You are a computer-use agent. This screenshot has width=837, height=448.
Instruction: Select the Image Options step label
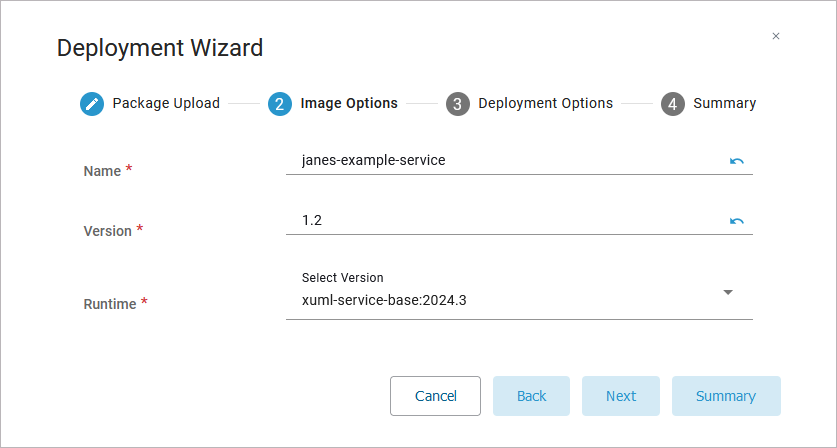point(349,103)
